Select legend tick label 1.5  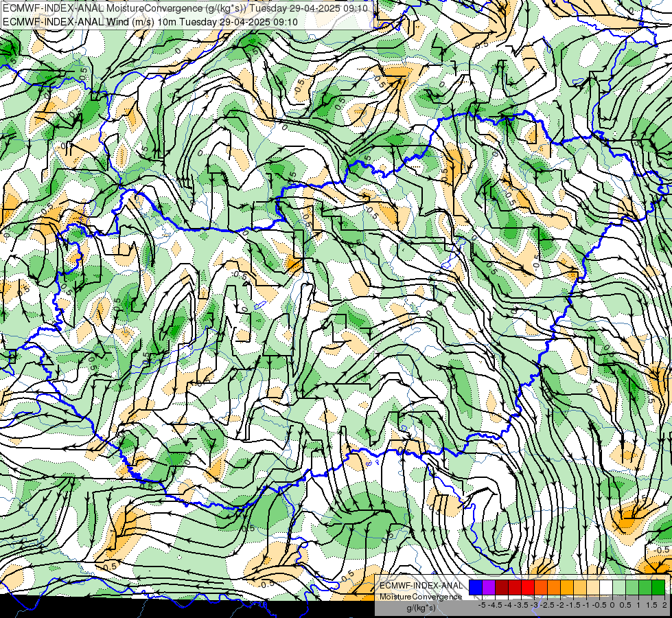(x=651, y=605)
